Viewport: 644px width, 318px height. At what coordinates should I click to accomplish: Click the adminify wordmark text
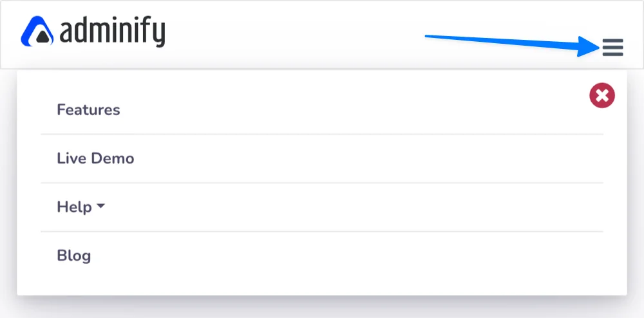pyautogui.click(x=113, y=32)
